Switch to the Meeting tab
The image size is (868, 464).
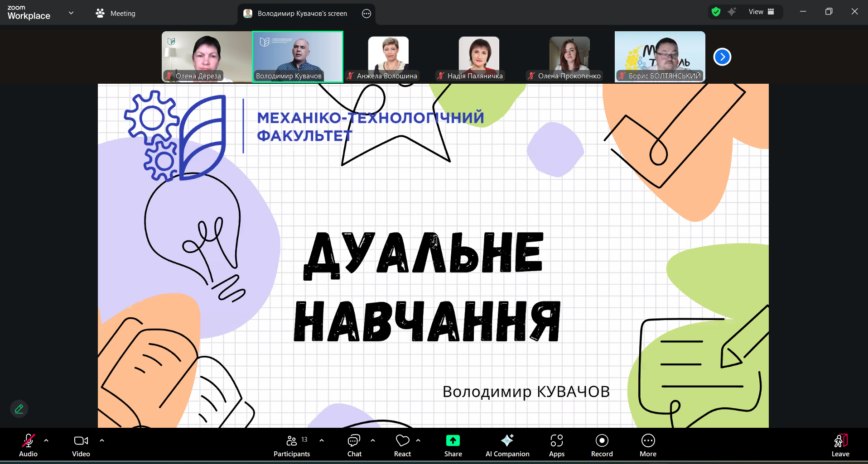pos(116,14)
